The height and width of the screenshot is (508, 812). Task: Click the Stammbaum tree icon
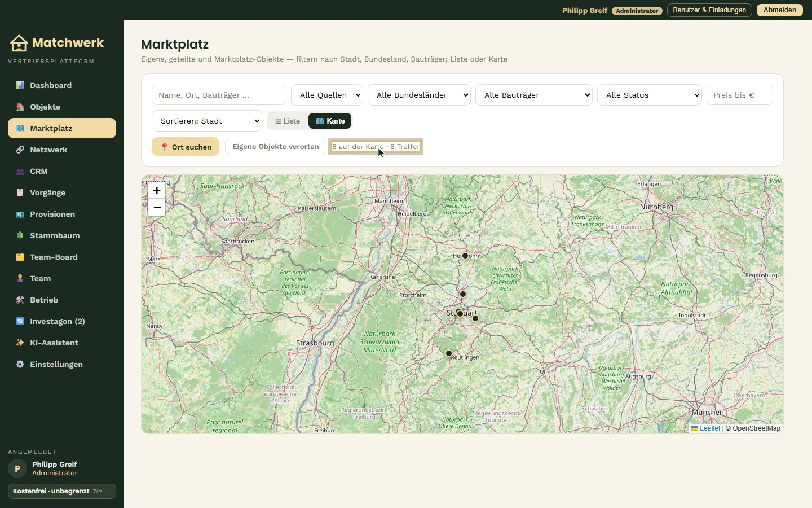click(x=20, y=235)
